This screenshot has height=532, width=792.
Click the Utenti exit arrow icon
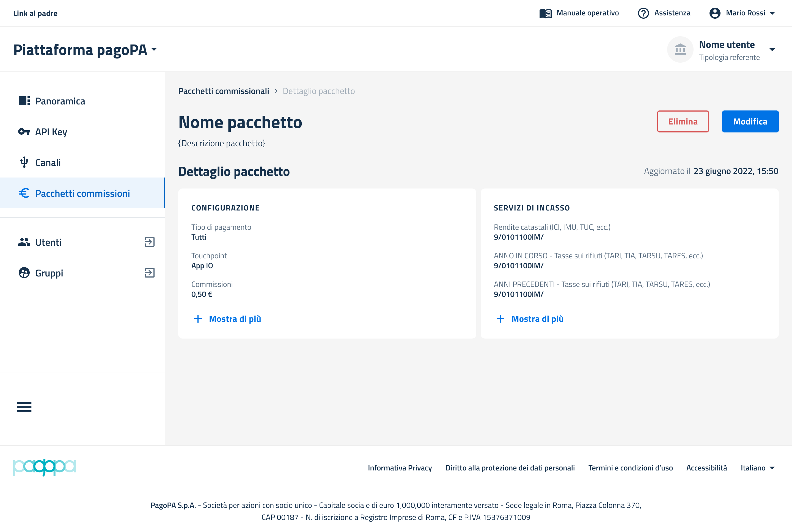[x=149, y=242]
